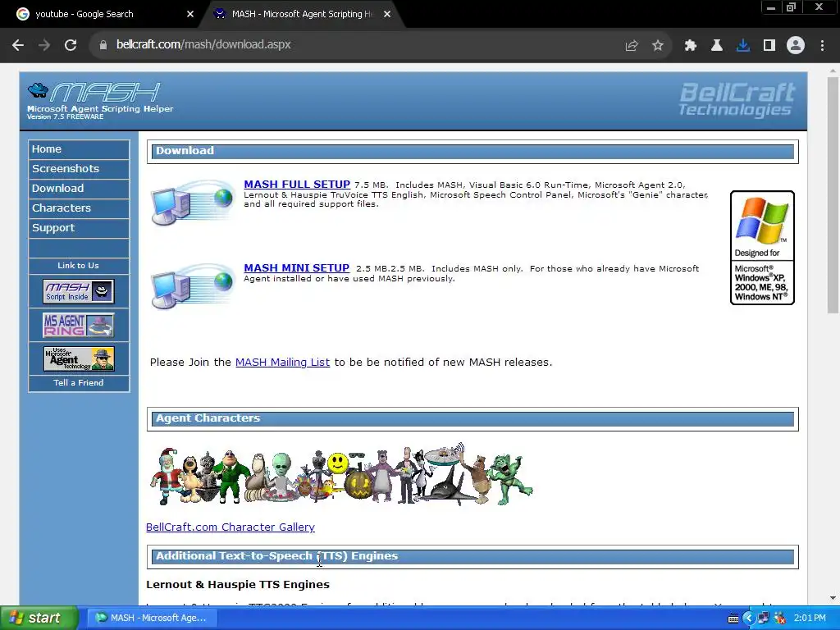Open the Downloads tray icon
The width and height of the screenshot is (840, 630).
(743, 46)
